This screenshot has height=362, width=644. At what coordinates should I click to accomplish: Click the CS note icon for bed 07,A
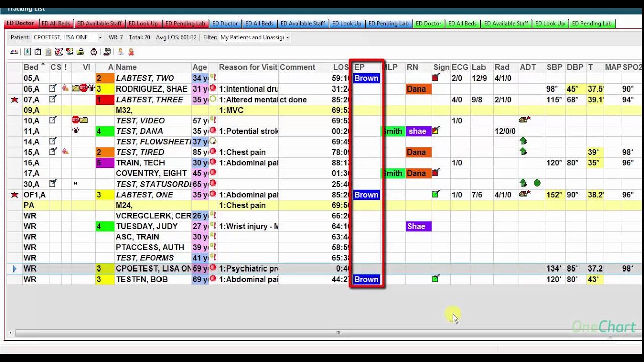tap(53, 99)
